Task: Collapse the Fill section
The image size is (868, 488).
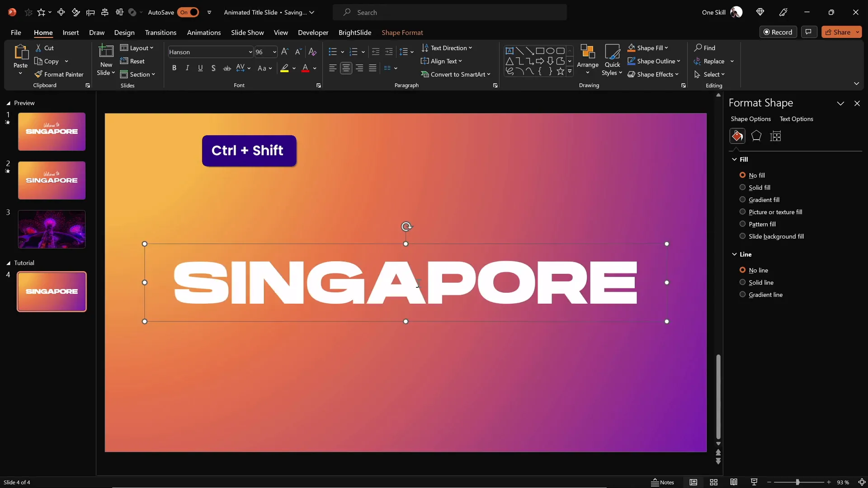Action: pyautogui.click(x=734, y=160)
